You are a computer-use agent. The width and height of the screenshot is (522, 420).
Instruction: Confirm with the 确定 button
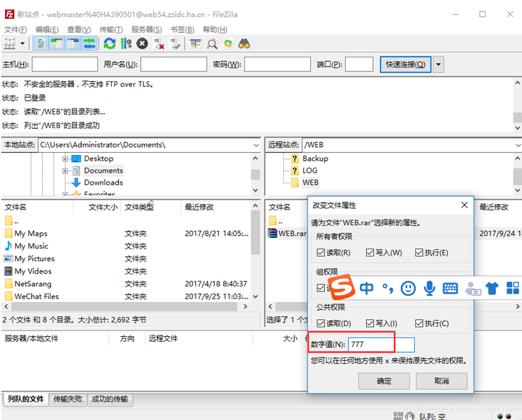coord(384,381)
